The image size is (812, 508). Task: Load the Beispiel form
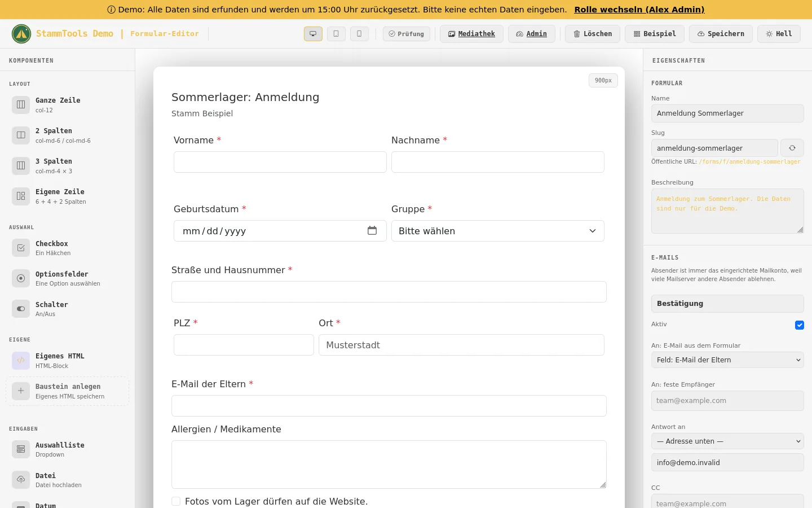pos(655,34)
